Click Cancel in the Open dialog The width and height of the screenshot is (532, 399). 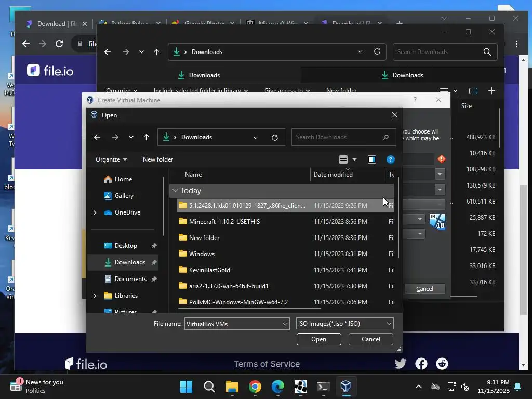pyautogui.click(x=370, y=339)
